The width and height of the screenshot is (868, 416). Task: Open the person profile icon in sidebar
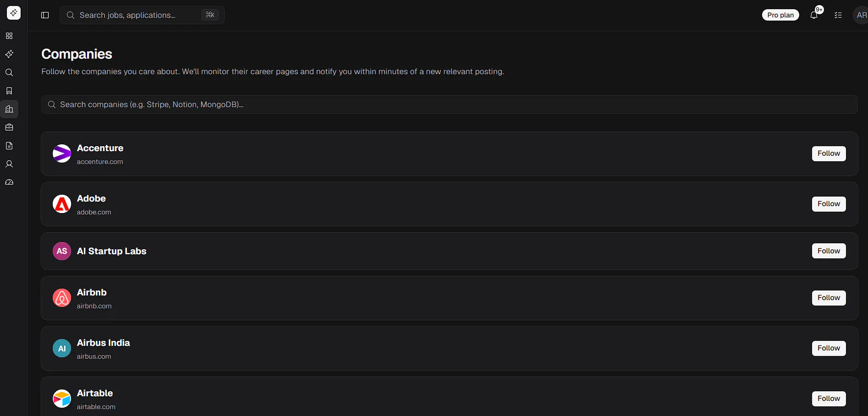pos(9,164)
